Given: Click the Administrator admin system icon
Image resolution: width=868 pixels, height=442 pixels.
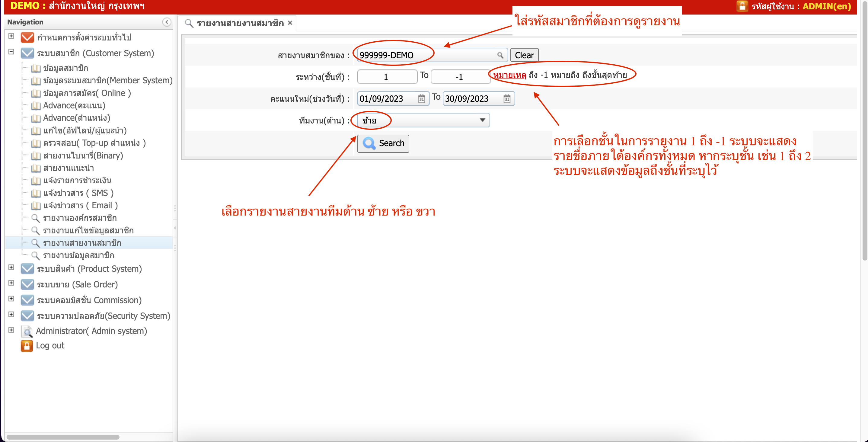Looking at the screenshot, I should (x=27, y=331).
